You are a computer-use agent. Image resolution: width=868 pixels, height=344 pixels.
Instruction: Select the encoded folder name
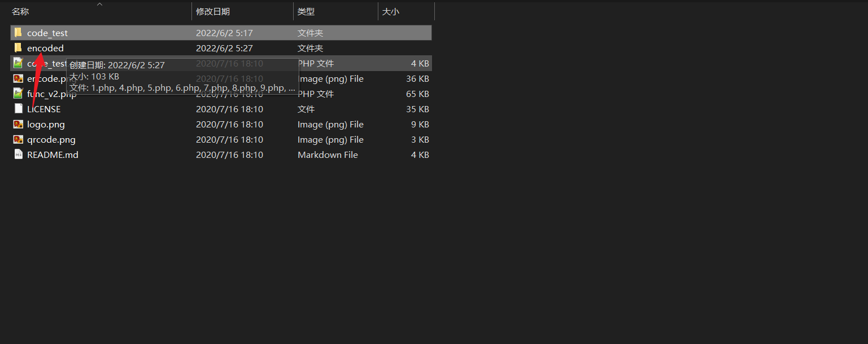(45, 48)
